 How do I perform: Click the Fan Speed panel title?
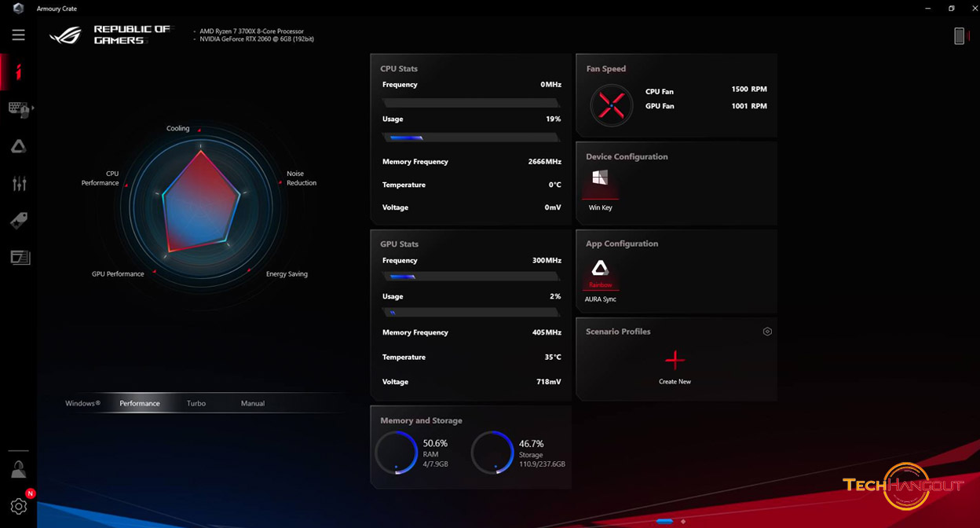click(x=606, y=69)
